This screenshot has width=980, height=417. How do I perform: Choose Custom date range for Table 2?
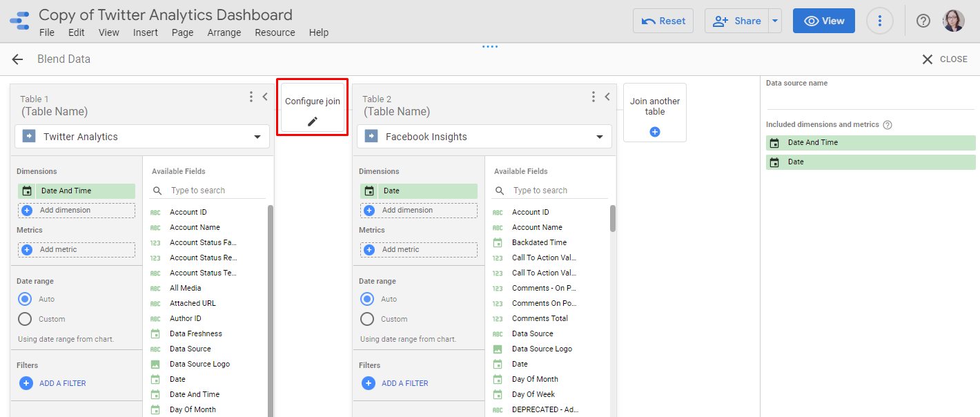pyautogui.click(x=368, y=319)
